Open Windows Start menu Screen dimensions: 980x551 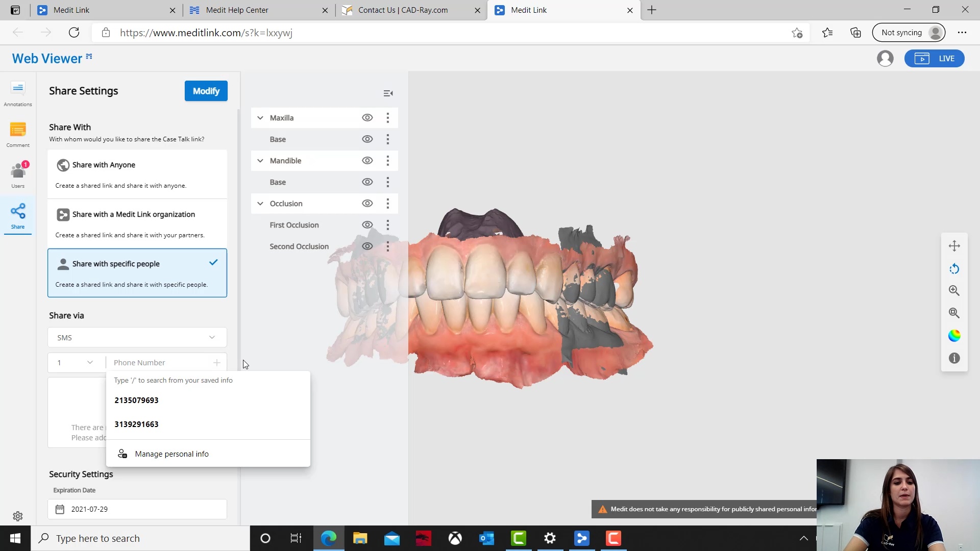pyautogui.click(x=15, y=538)
